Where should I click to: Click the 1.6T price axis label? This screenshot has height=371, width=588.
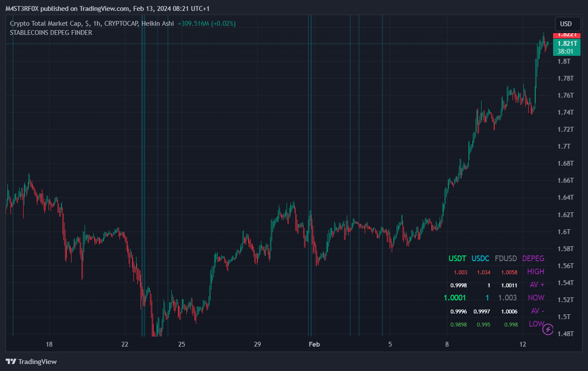[564, 231]
